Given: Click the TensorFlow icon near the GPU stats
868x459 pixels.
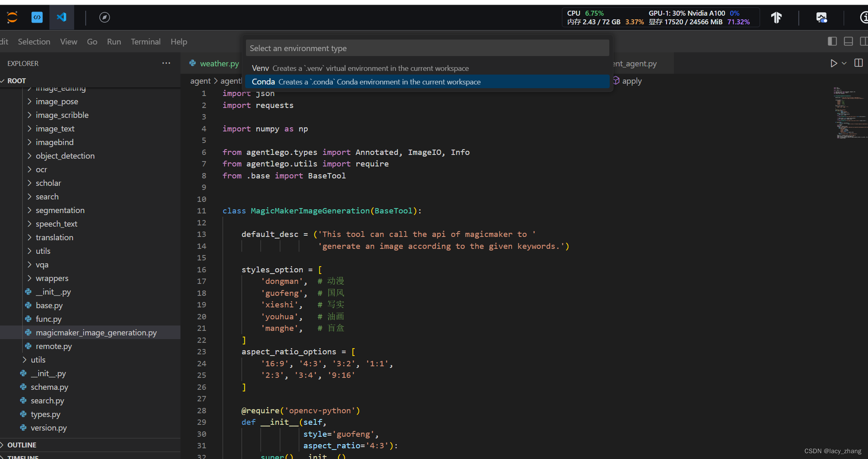Looking at the screenshot, I should click(x=776, y=18).
